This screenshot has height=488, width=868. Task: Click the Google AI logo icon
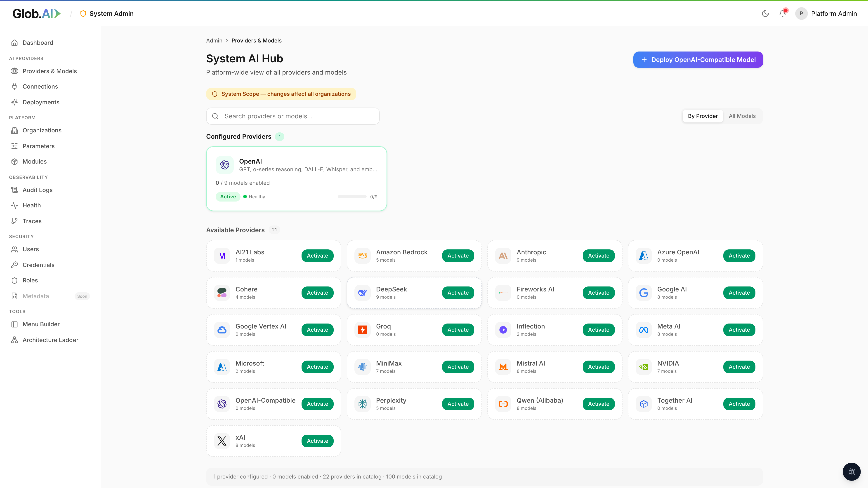pos(644,293)
